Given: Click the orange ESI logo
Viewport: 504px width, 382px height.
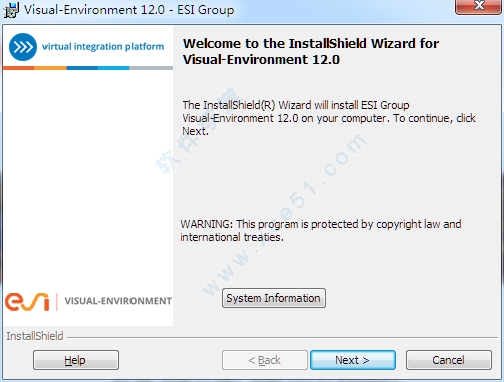Looking at the screenshot, I should 27,302.
